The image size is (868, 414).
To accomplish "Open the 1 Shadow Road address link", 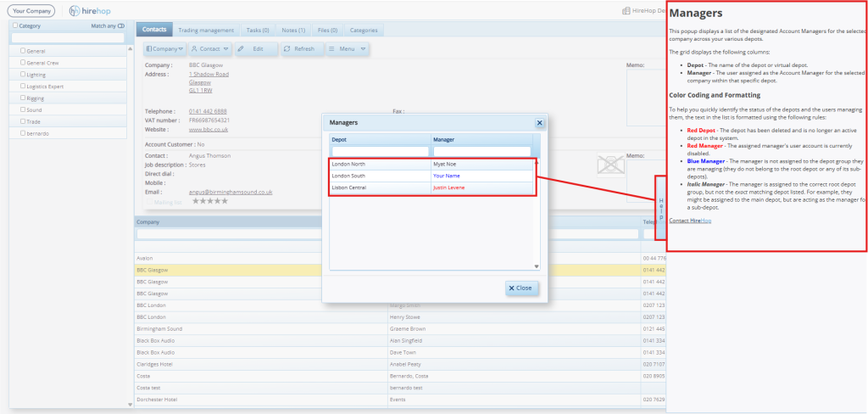I will 209,74.
